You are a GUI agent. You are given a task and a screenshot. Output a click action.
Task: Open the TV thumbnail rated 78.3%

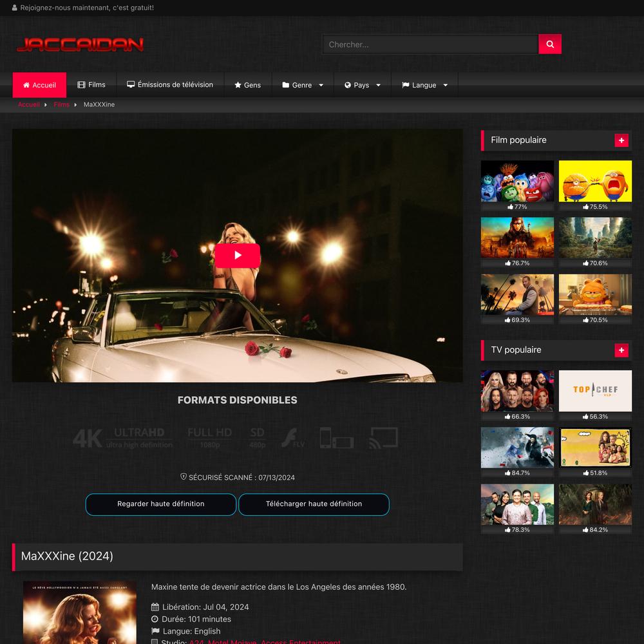(517, 504)
